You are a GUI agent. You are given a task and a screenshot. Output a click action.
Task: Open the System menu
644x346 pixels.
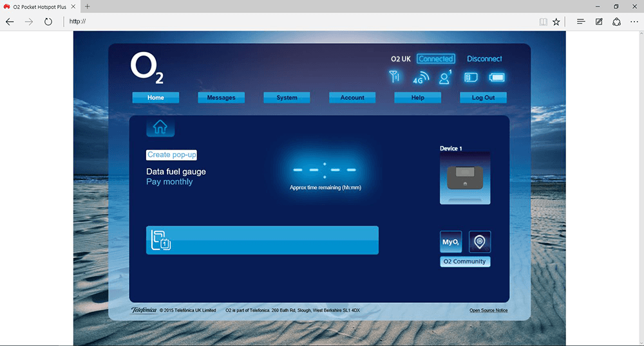pos(287,98)
